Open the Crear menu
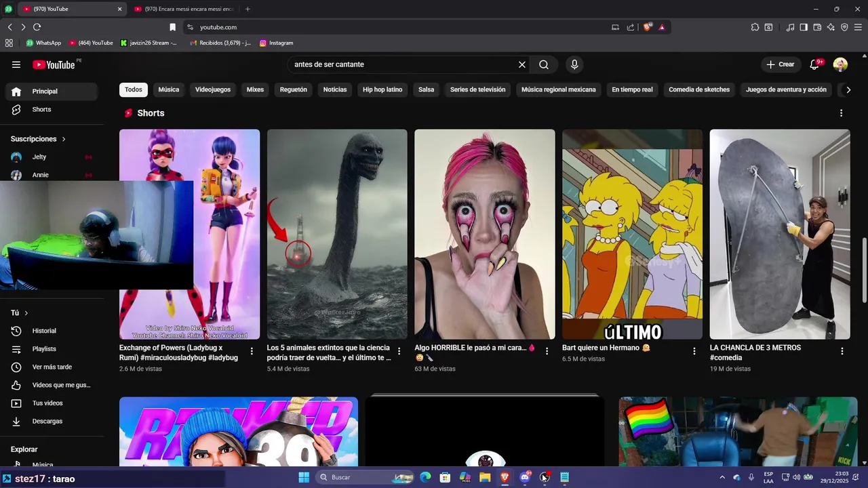 780,64
